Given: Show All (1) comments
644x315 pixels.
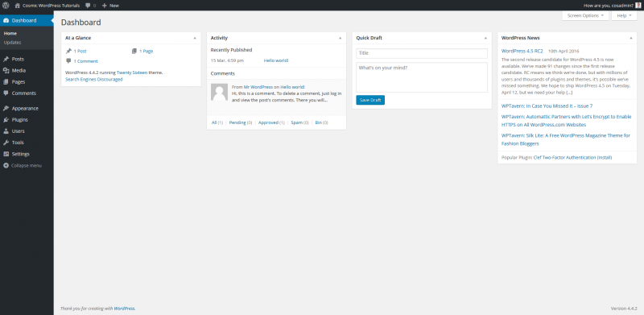Looking at the screenshot, I should pyautogui.click(x=217, y=122).
